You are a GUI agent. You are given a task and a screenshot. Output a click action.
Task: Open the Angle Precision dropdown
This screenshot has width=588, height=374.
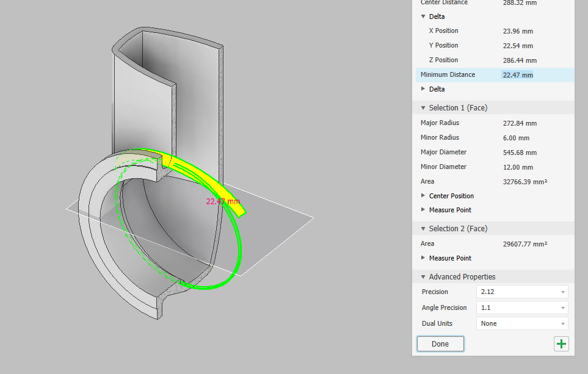pos(521,307)
